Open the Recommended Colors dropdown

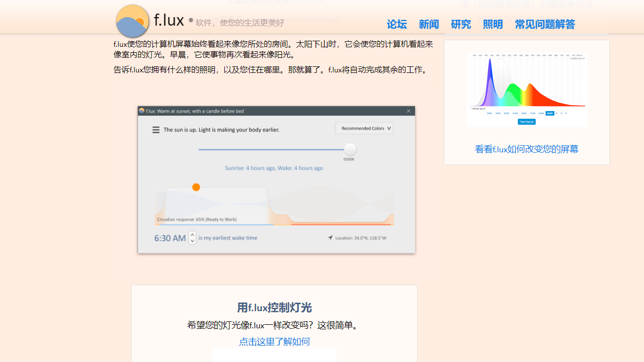364,128
